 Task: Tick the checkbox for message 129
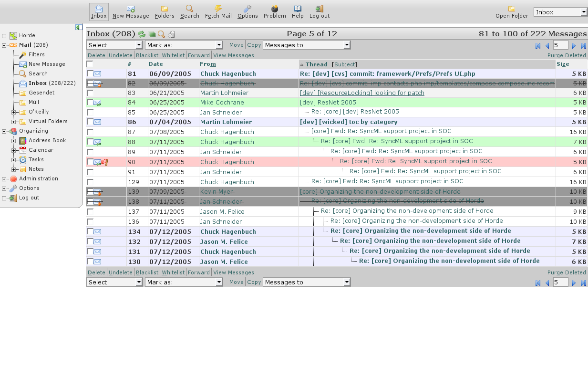[90, 182]
